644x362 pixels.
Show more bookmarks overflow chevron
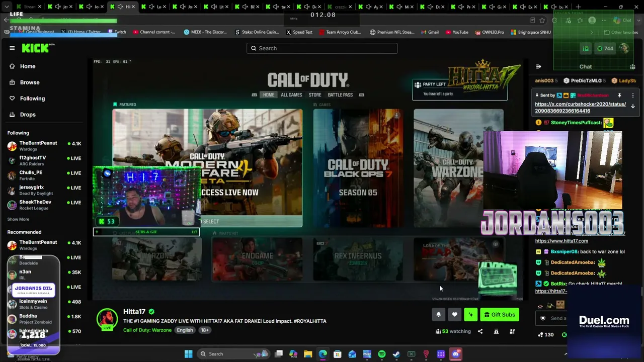click(592, 32)
